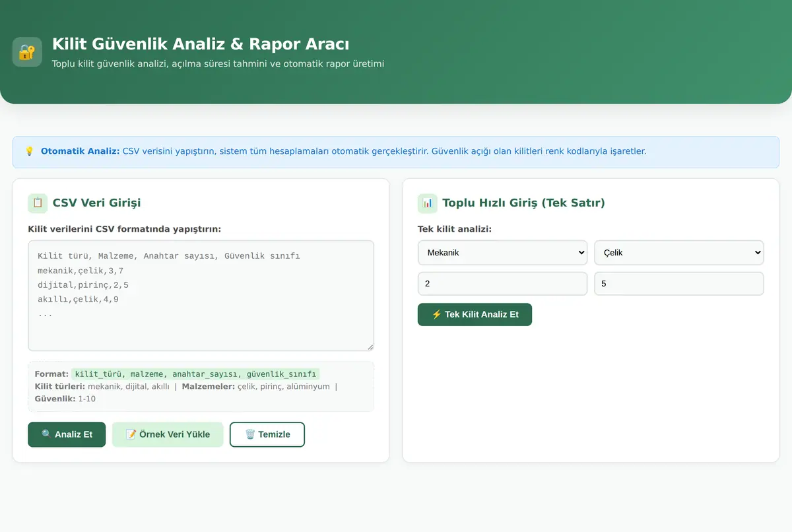This screenshot has height=532, width=792.
Task: Open the Mekanik lock type dropdown
Action: [502, 252]
